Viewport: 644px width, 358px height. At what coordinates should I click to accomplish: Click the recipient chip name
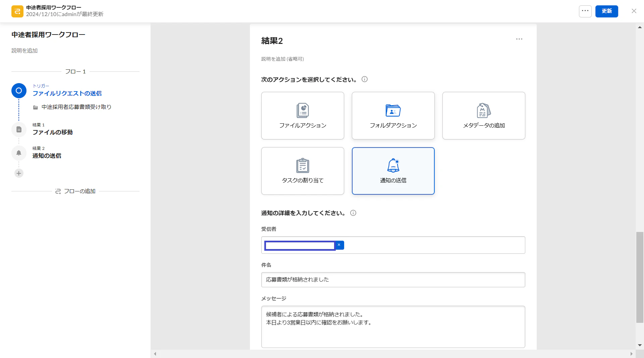[300, 246]
